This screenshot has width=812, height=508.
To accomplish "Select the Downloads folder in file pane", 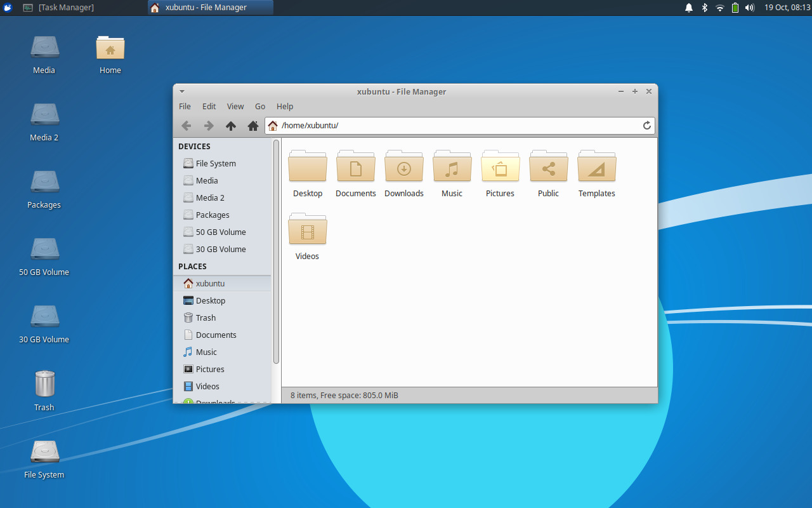I will 404,166.
